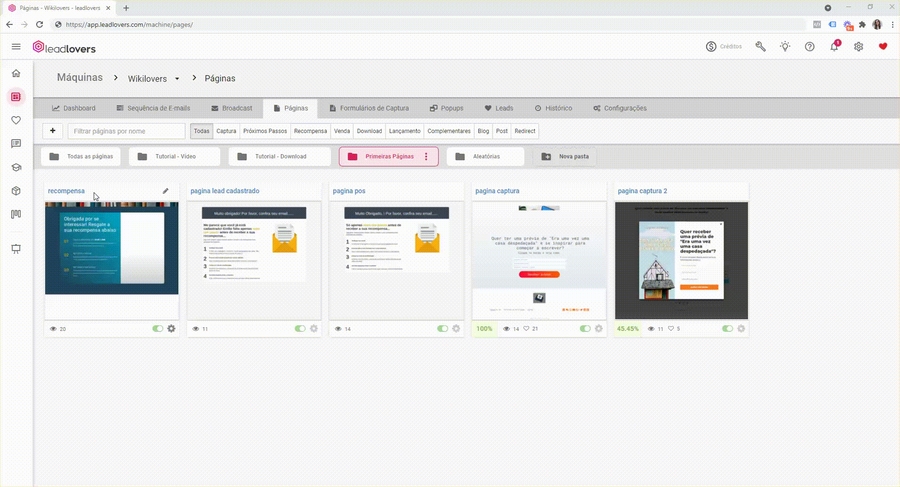Switch to the Broadcast tab
900x487 pixels.
tap(231, 108)
